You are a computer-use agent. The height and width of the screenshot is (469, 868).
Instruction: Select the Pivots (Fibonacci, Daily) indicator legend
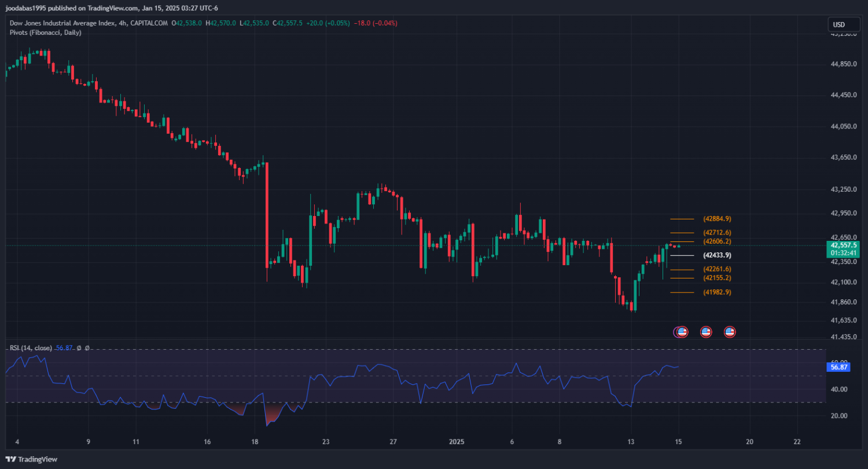point(45,32)
